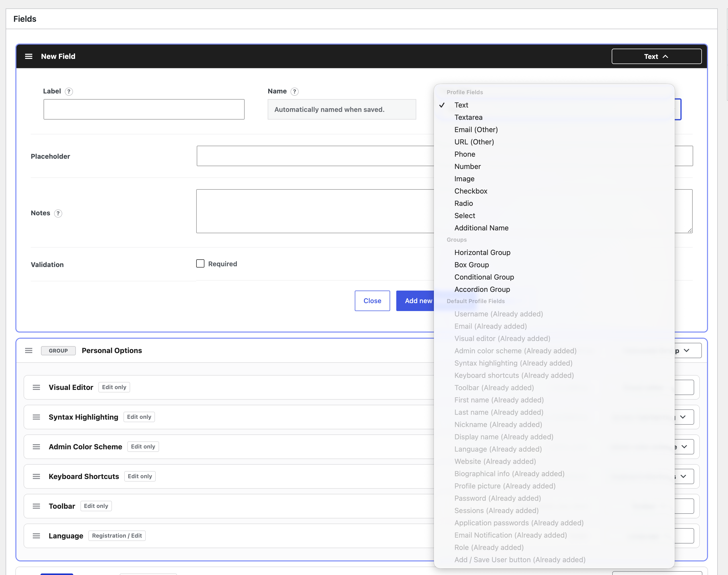Click the Personal Options group drag handle
The height and width of the screenshot is (575, 728).
click(x=29, y=350)
